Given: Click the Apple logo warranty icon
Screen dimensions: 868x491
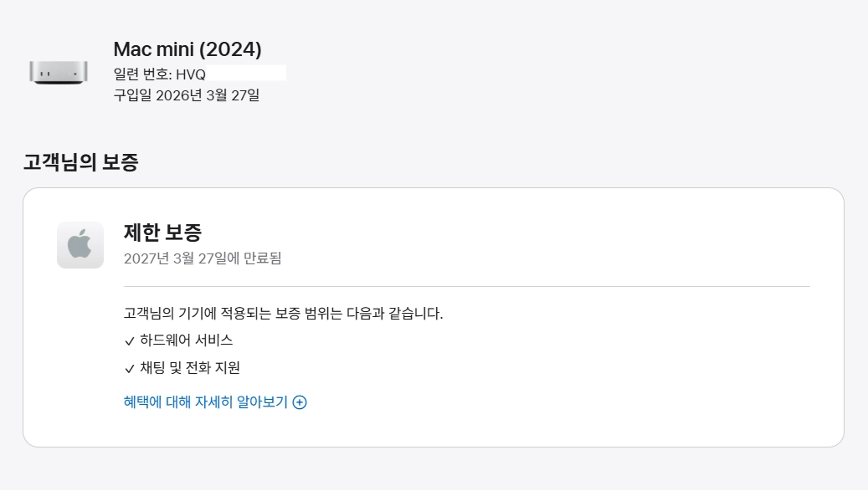Looking at the screenshot, I should point(80,245).
